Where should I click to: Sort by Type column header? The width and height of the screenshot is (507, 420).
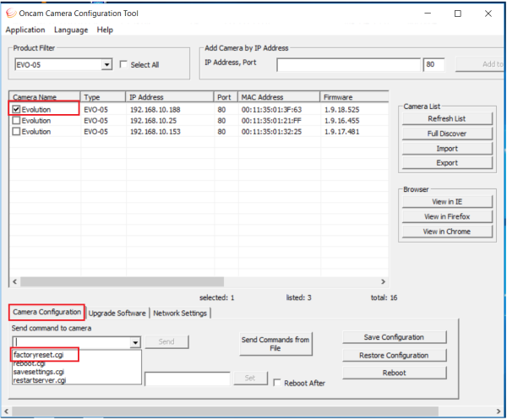[x=103, y=96]
